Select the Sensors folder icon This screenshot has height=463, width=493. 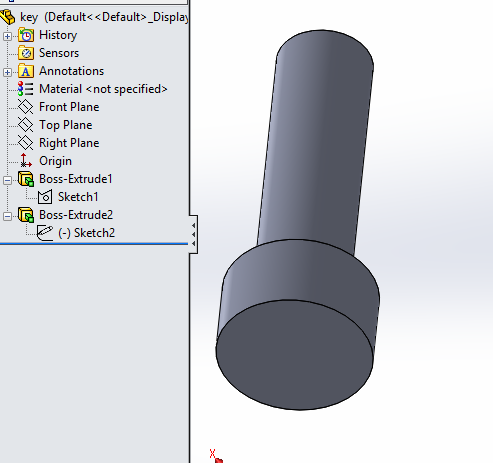[26, 53]
